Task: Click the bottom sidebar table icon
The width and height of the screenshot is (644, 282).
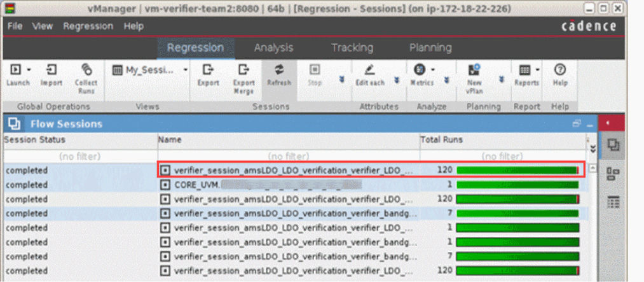Action: point(613,202)
